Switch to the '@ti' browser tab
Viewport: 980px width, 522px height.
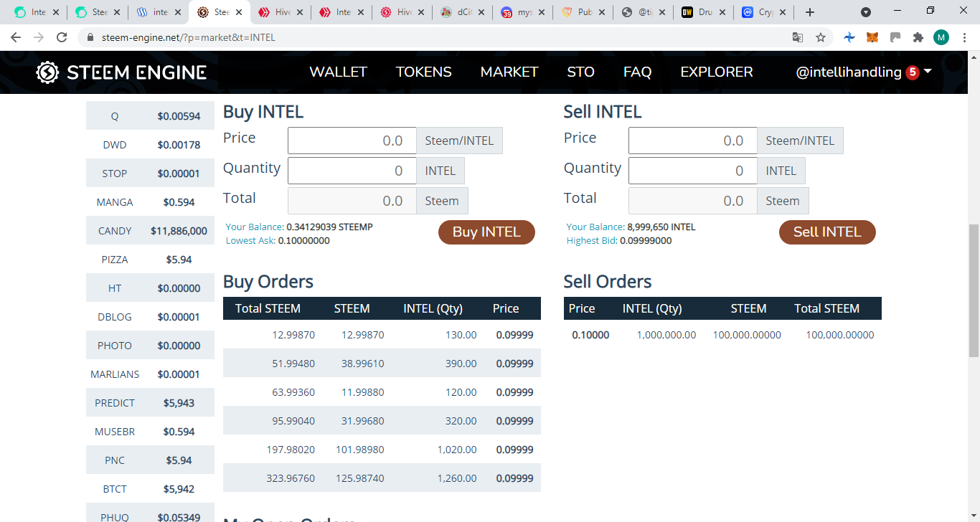[x=643, y=12]
